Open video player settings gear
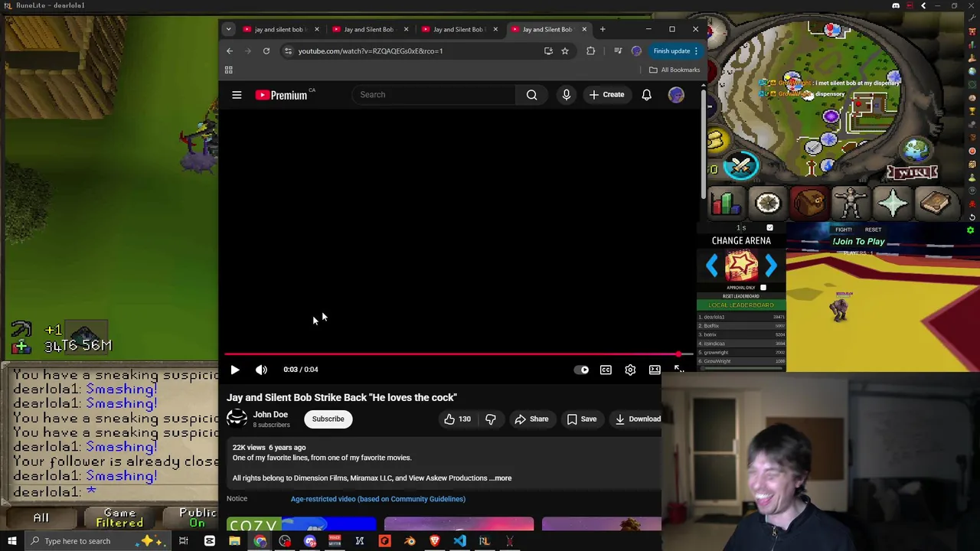Viewport: 980px width, 551px height. [x=630, y=370]
